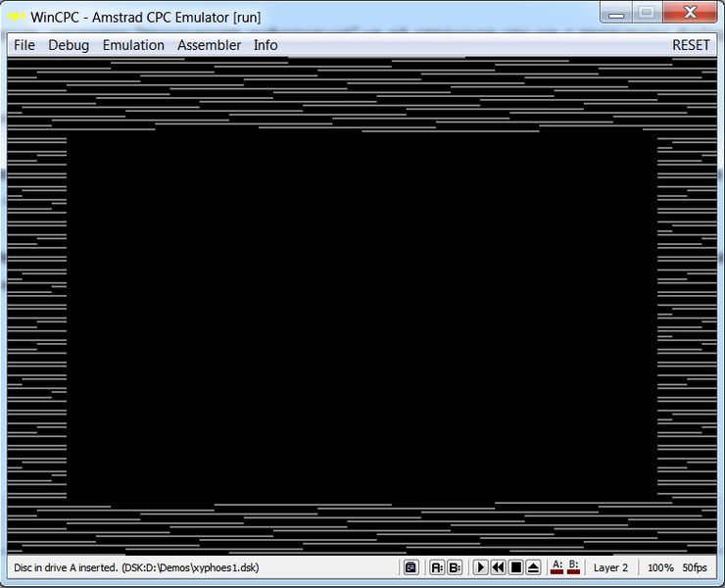This screenshot has height=588, width=725.
Task: Click the WinCPC yellow title bar icon
Action: (16, 17)
